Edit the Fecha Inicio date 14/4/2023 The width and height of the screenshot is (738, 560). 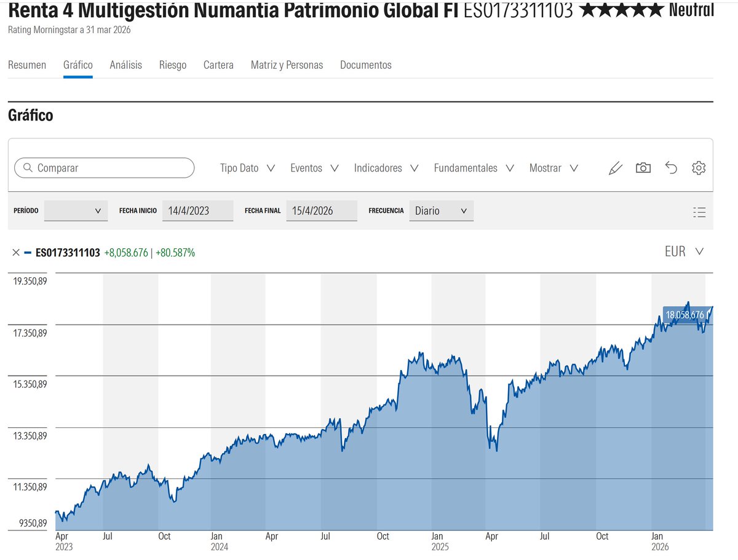(197, 211)
